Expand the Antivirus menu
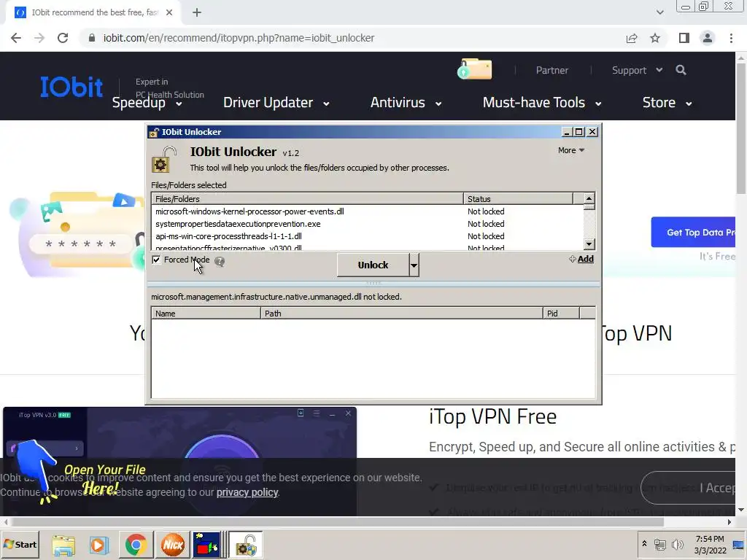This screenshot has height=560, width=747. coord(406,103)
